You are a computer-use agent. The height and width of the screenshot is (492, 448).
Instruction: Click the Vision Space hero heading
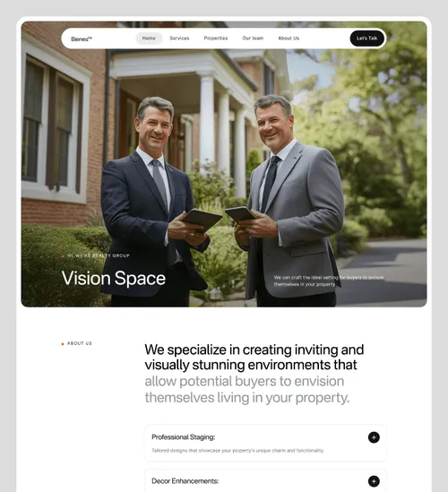pos(114,278)
